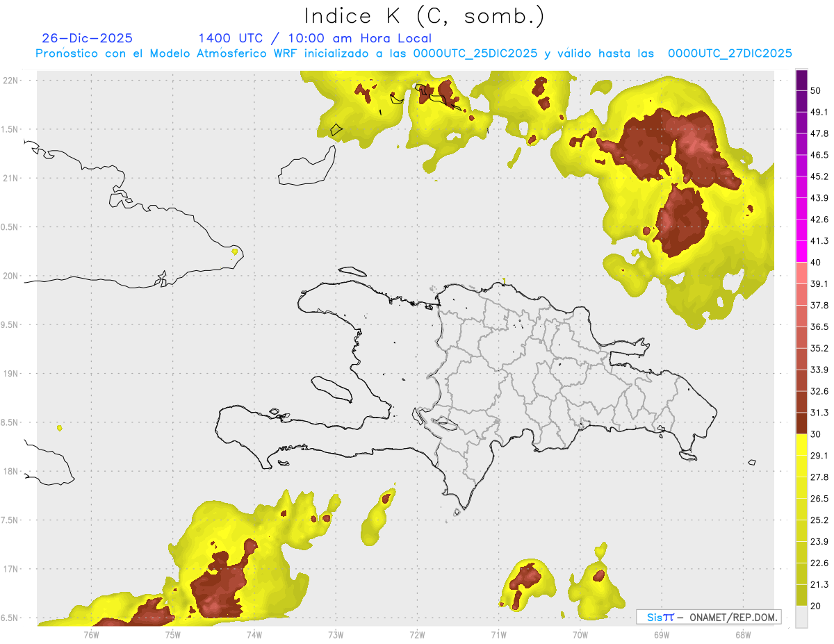The image size is (834, 644).
Task: Click the colorbar value "32.6"
Action: (819, 391)
